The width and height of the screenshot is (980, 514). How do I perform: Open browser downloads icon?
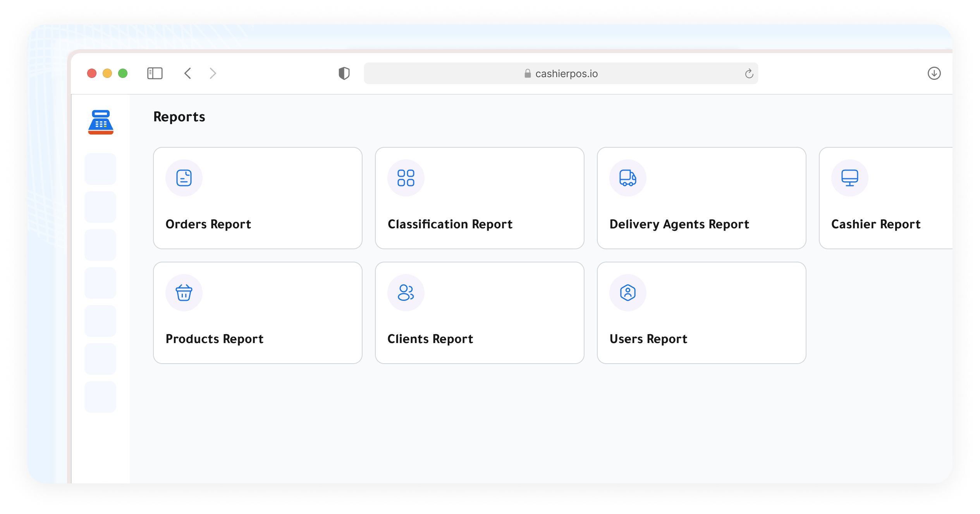tap(934, 73)
